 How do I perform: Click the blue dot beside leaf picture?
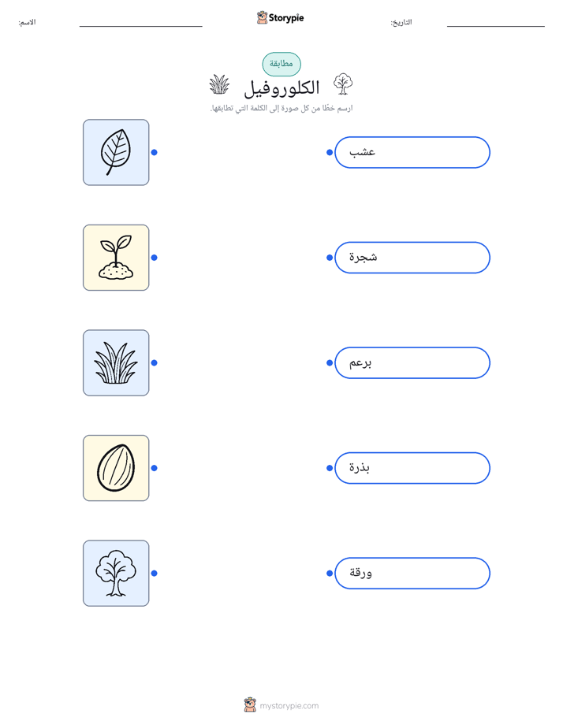(x=155, y=152)
